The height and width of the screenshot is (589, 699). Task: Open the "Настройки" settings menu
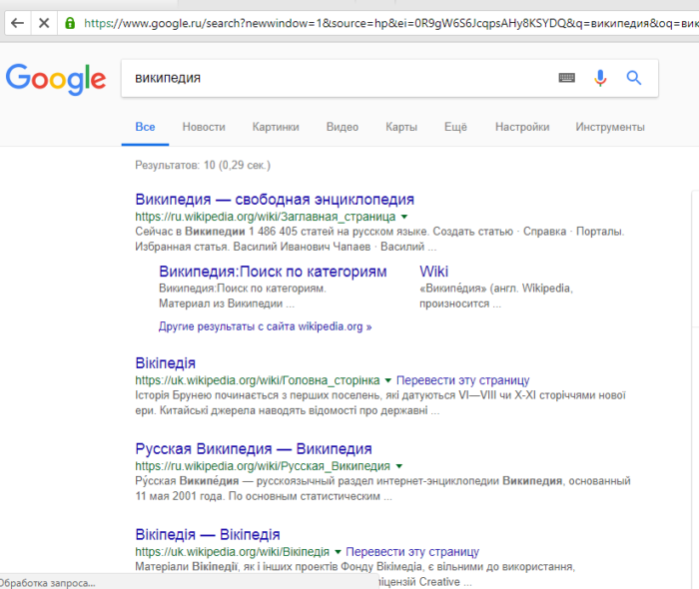(522, 127)
